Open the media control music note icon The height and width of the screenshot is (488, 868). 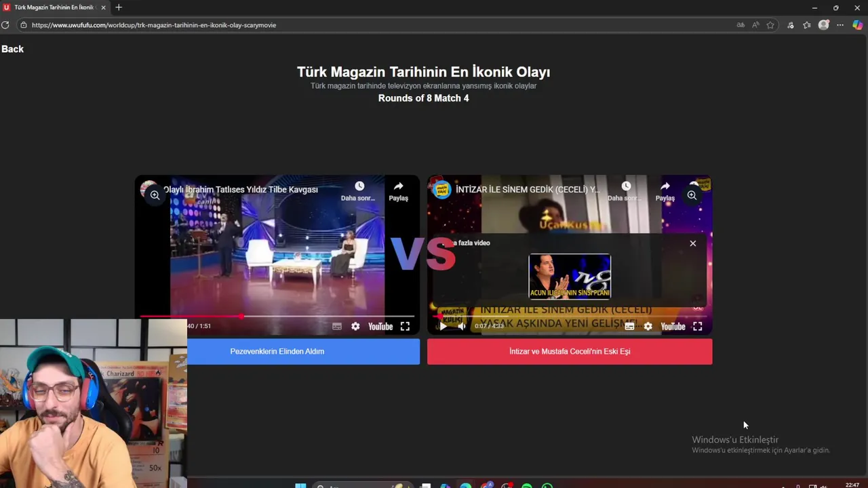[791, 25]
